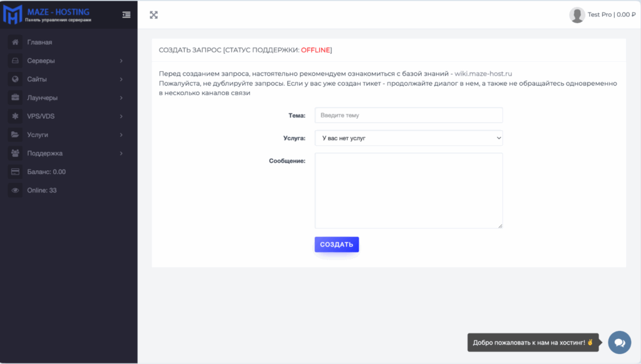Click the Лаунчеры briefcase icon
The width and height of the screenshot is (641, 364).
click(x=14, y=97)
